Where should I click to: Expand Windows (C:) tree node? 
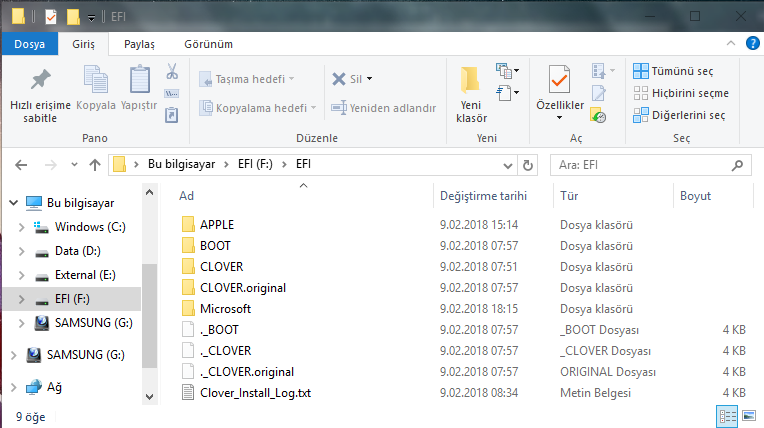click(21, 227)
